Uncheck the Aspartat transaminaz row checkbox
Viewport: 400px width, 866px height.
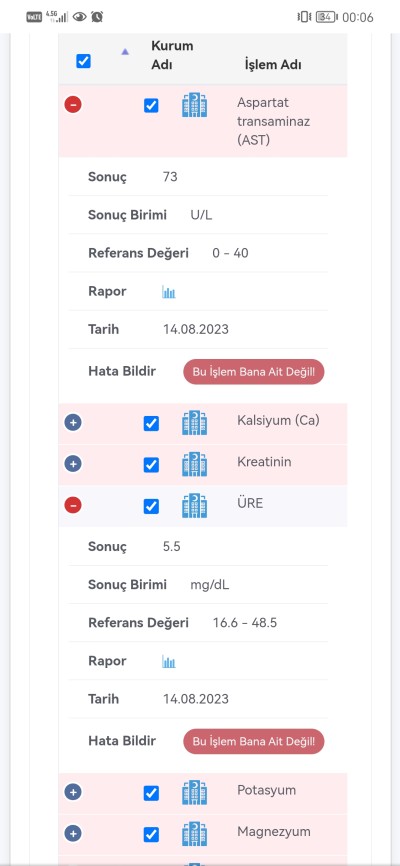(x=151, y=105)
